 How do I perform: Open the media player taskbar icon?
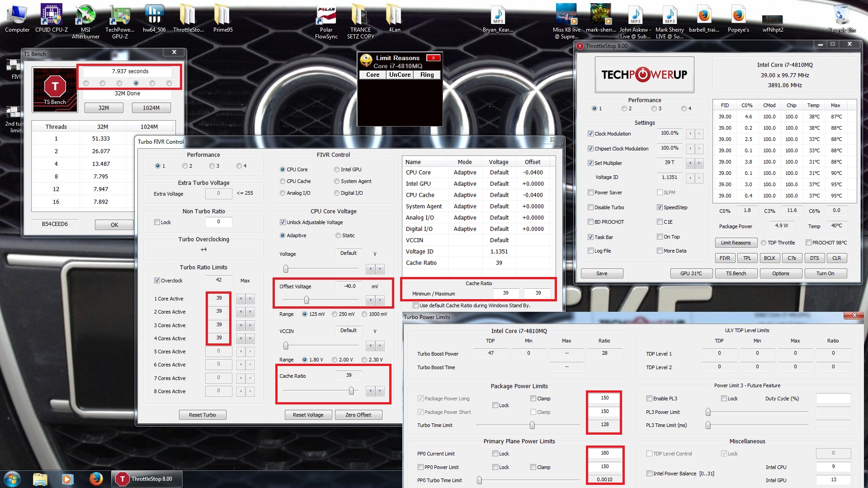(68, 479)
